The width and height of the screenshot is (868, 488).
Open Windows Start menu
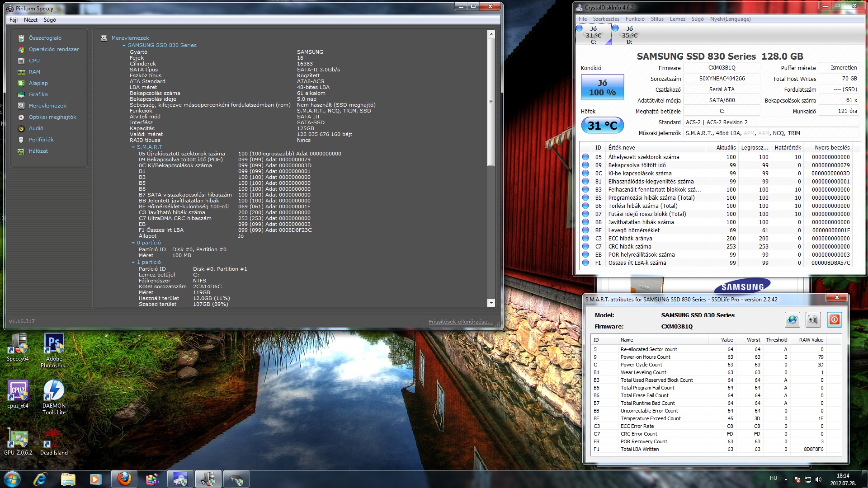pos(12,479)
